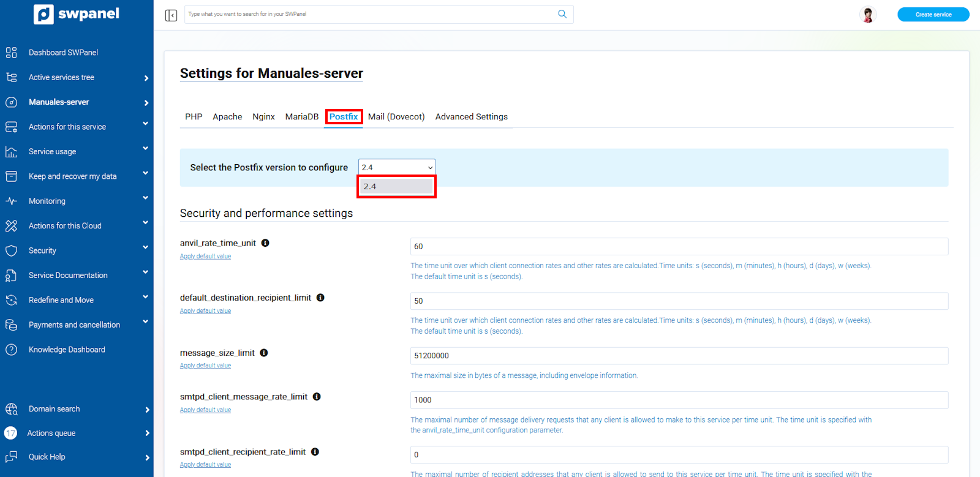Open the user profile avatar

pyautogui.click(x=867, y=15)
